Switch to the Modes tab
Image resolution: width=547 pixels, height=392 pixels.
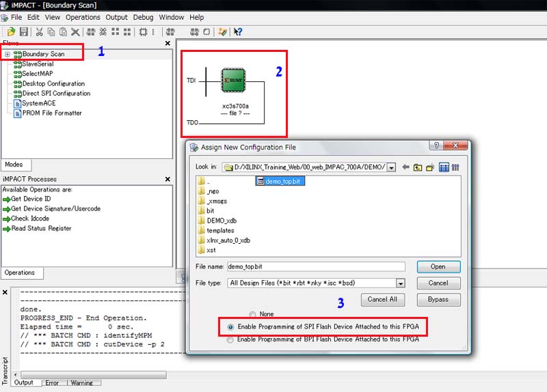pos(16,165)
